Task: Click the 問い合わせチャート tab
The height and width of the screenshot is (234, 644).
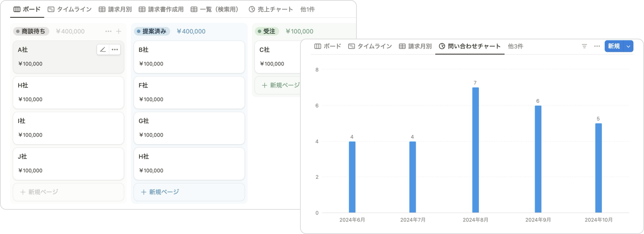Action: pyautogui.click(x=470, y=46)
